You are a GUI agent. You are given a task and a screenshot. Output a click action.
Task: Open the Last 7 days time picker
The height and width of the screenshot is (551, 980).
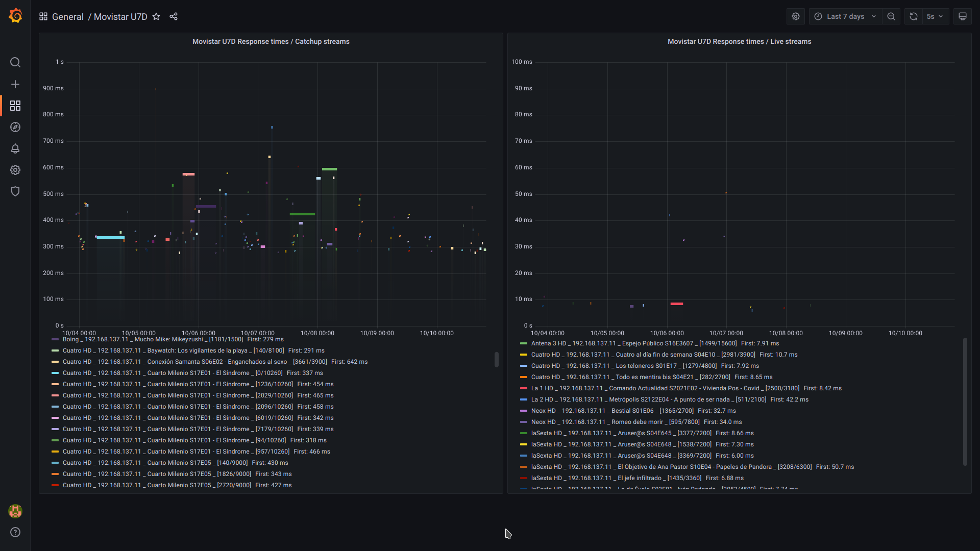pyautogui.click(x=845, y=16)
